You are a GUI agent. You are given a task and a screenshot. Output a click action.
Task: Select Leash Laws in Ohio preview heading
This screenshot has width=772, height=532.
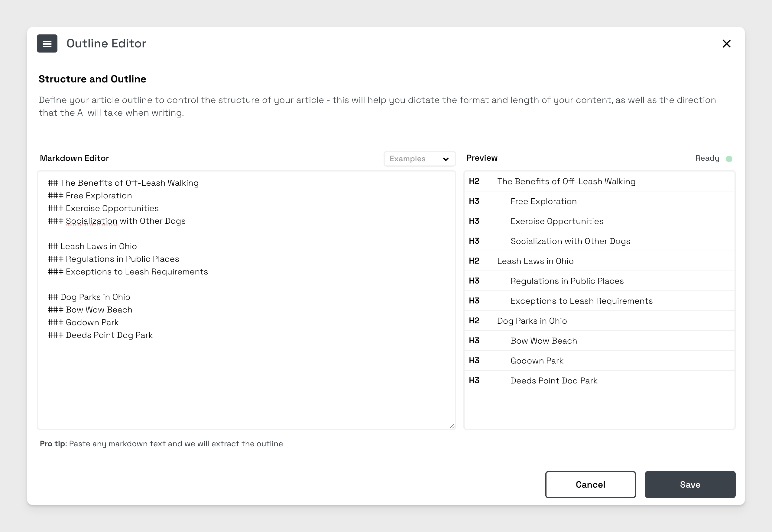click(535, 261)
